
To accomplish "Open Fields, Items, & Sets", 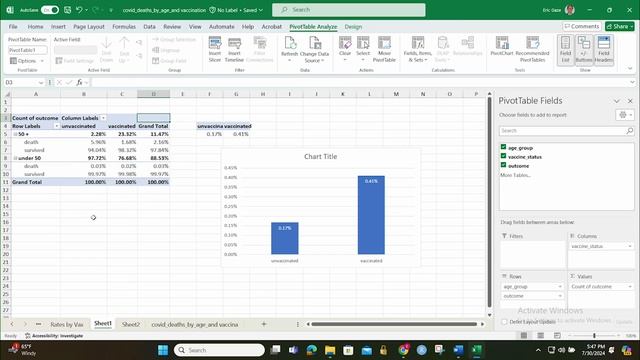I will [x=418, y=49].
